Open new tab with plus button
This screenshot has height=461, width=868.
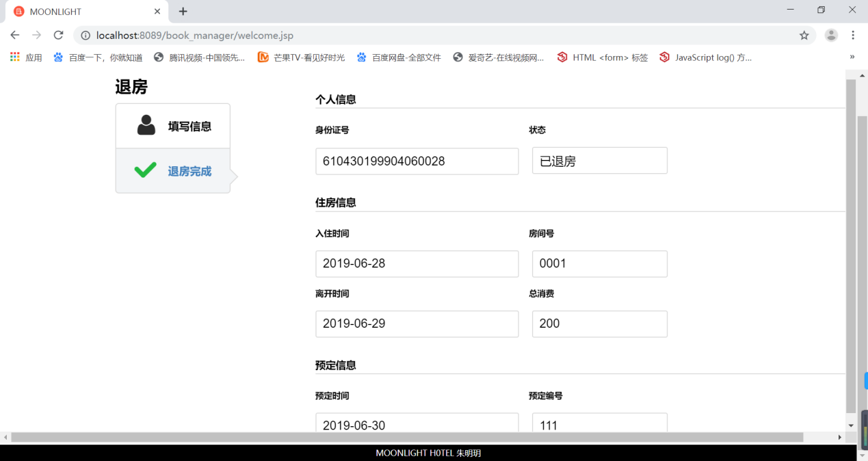(x=183, y=11)
